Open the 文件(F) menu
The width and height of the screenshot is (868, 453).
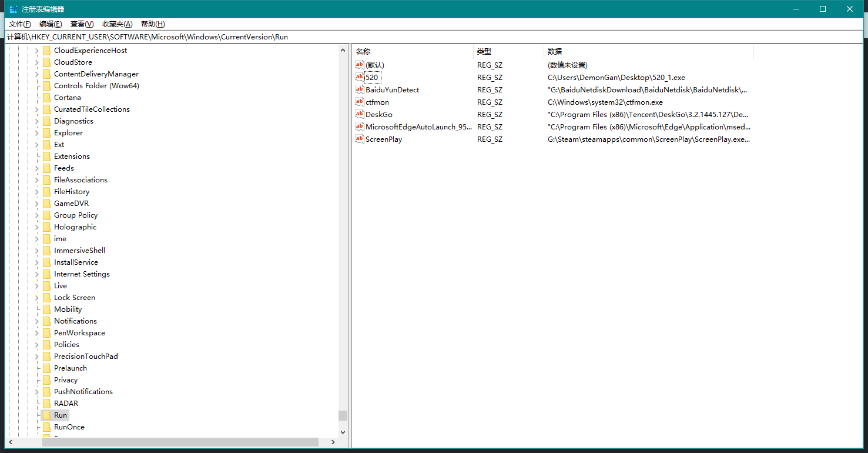pos(19,24)
